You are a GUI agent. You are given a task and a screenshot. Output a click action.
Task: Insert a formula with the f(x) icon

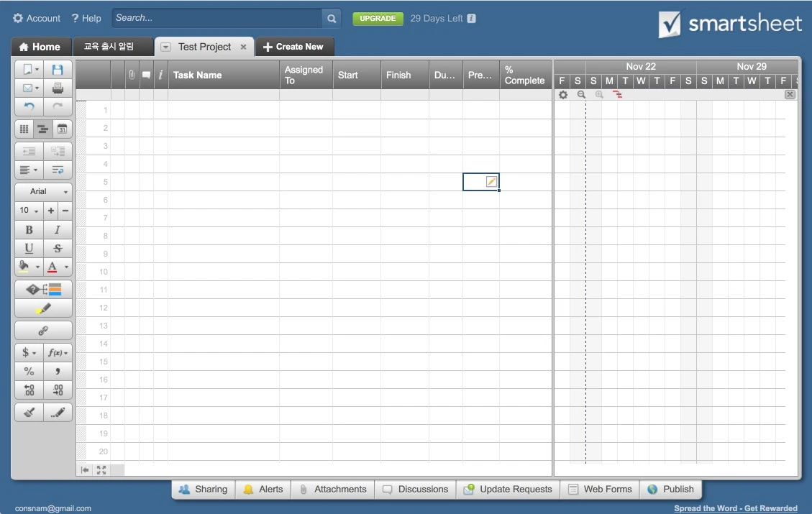(x=57, y=352)
